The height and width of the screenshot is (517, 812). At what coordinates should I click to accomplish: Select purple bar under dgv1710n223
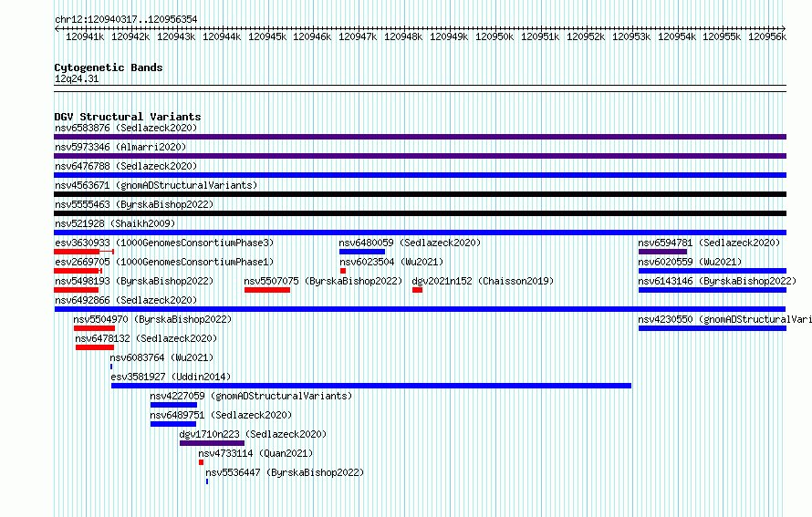coord(212,443)
